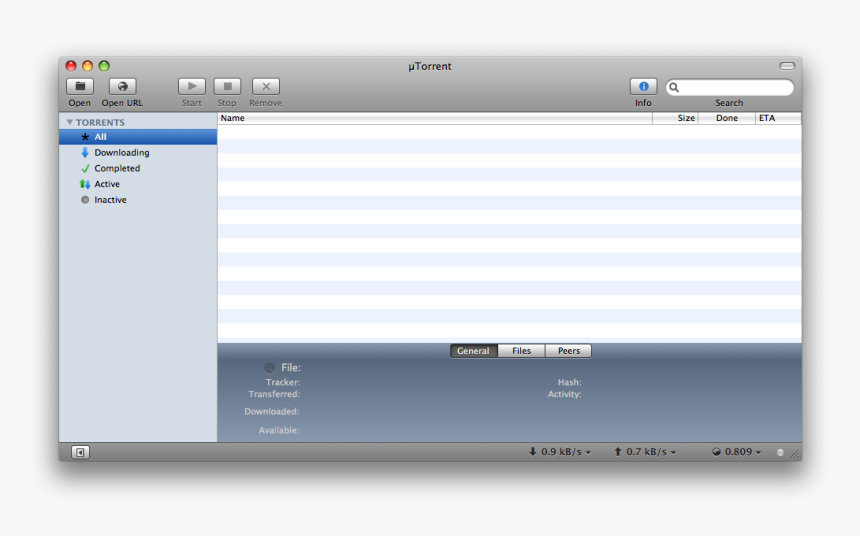Image resolution: width=860 pixels, height=536 pixels.
Task: Toggle toolbar with the title bar pill button
Action: [x=787, y=66]
